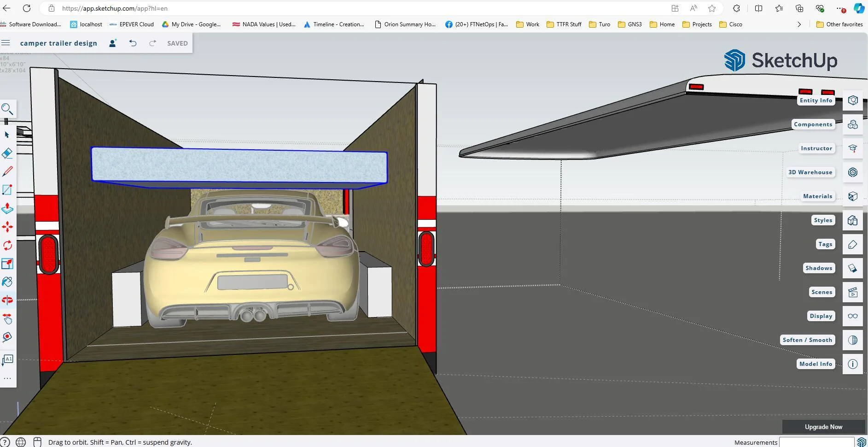Open the Entity Info panel icon
This screenshot has width=868, height=447.
(x=853, y=100)
